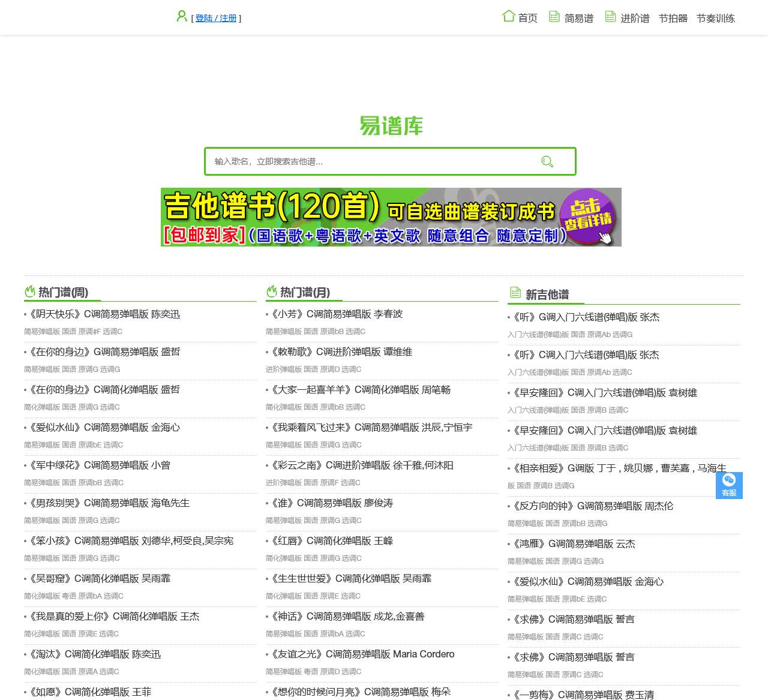768x700 pixels.
Task: Click the document icon beside 简易谱
Action: [x=553, y=16]
